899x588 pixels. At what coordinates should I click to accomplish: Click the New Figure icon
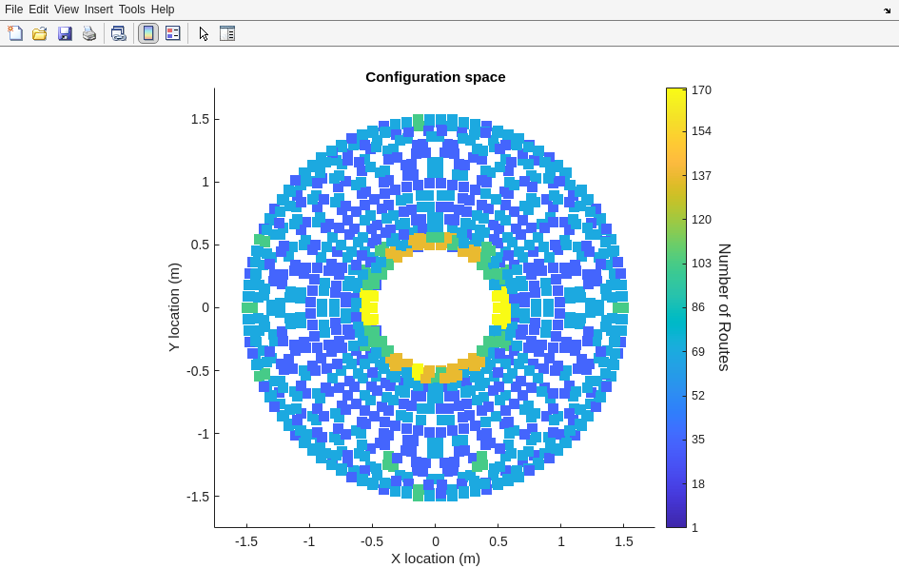pos(15,33)
